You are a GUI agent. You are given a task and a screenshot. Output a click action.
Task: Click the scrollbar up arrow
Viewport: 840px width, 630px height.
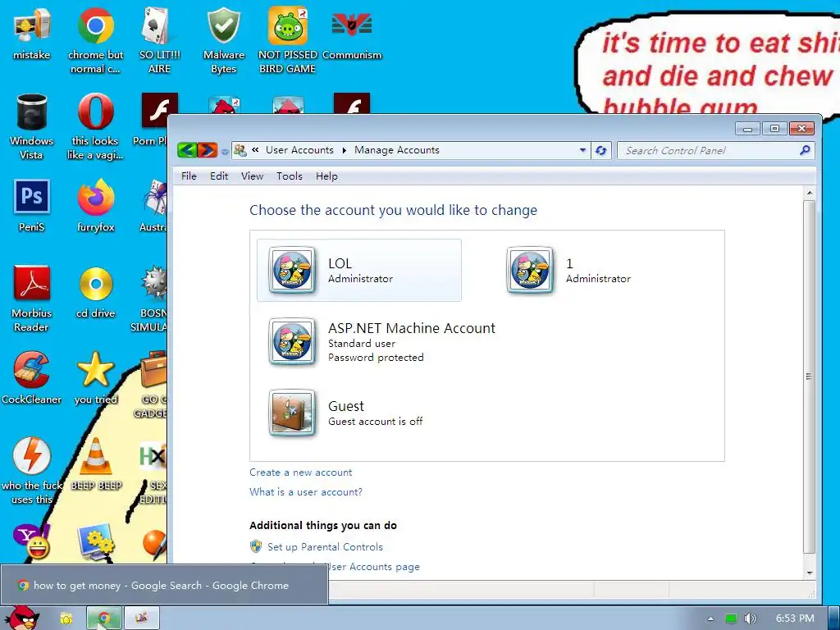[810, 193]
